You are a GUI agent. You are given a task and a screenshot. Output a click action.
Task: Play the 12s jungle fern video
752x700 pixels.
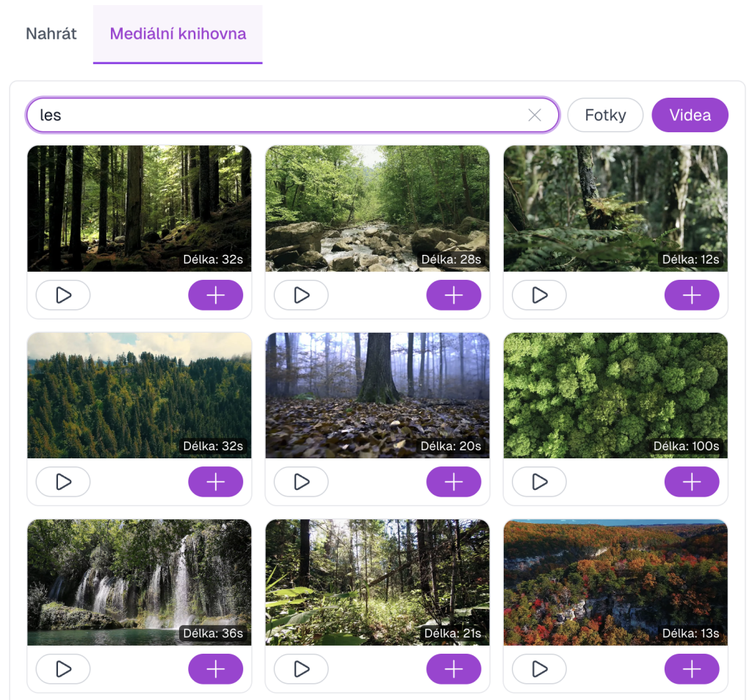[538, 295]
